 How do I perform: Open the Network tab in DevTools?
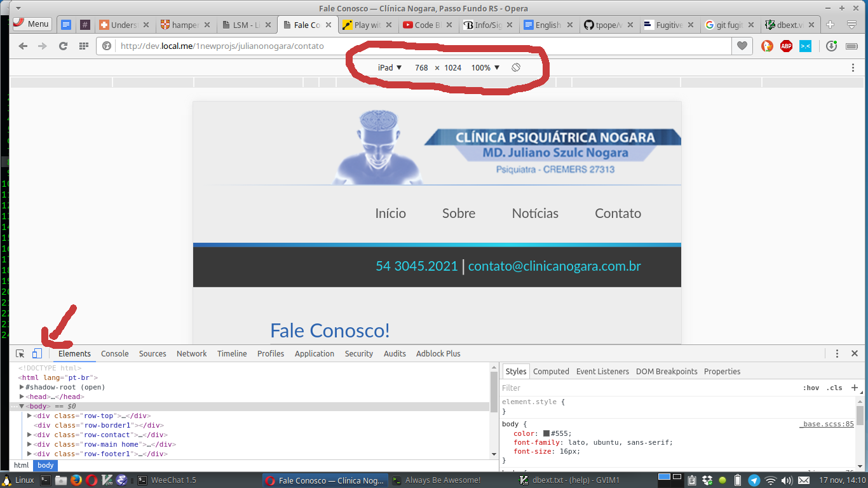(x=192, y=353)
